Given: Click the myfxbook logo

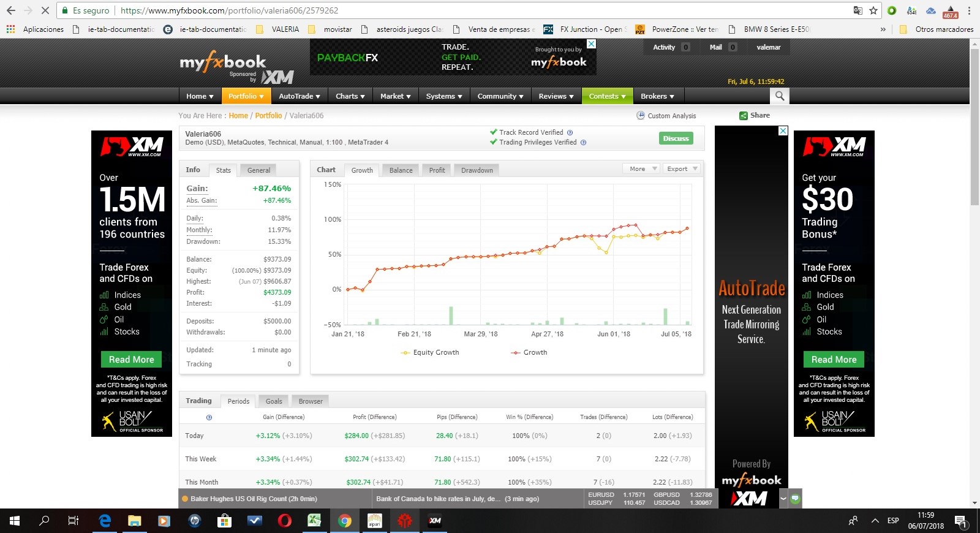Looking at the screenshot, I should pyautogui.click(x=223, y=62).
